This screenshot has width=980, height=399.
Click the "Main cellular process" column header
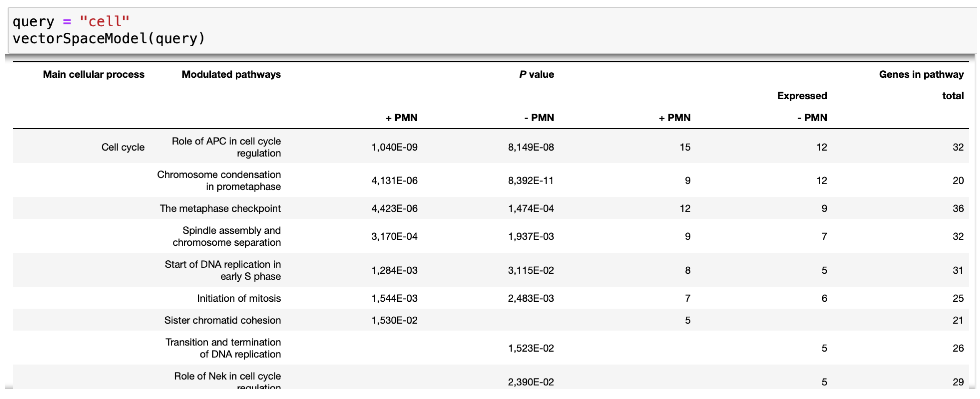tap(94, 75)
